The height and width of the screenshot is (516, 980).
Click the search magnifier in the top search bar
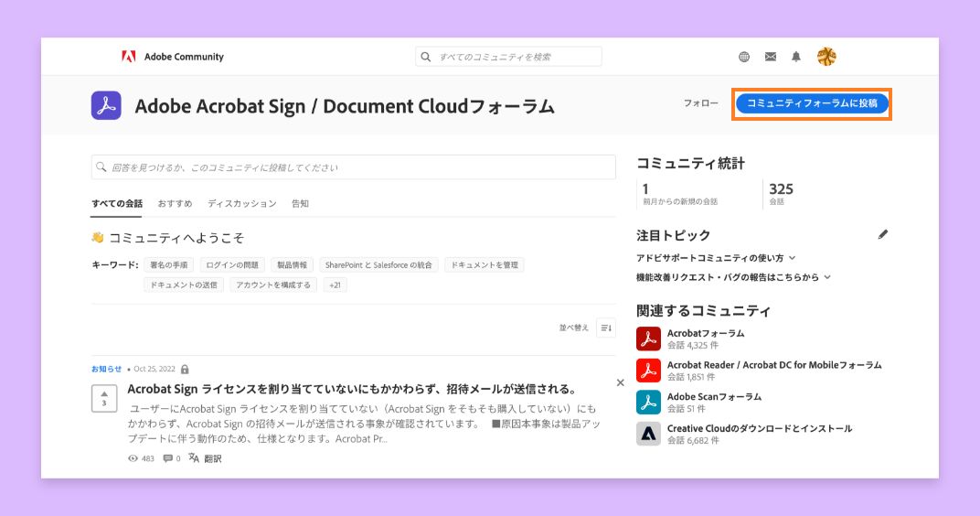pos(426,57)
